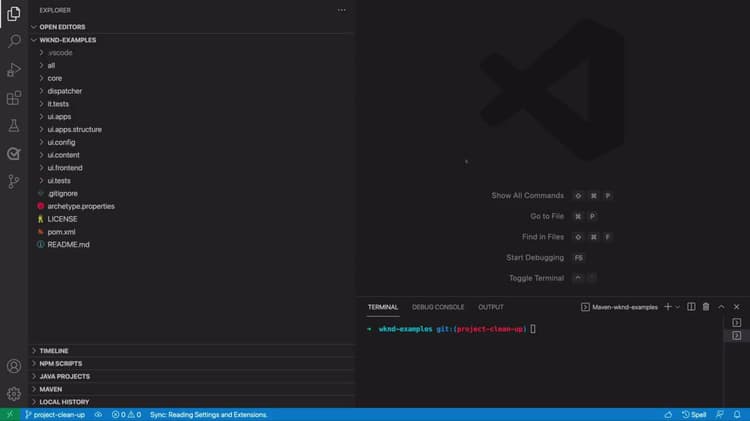Click the Spell status bar item
The image size is (750, 421).
tap(694, 415)
